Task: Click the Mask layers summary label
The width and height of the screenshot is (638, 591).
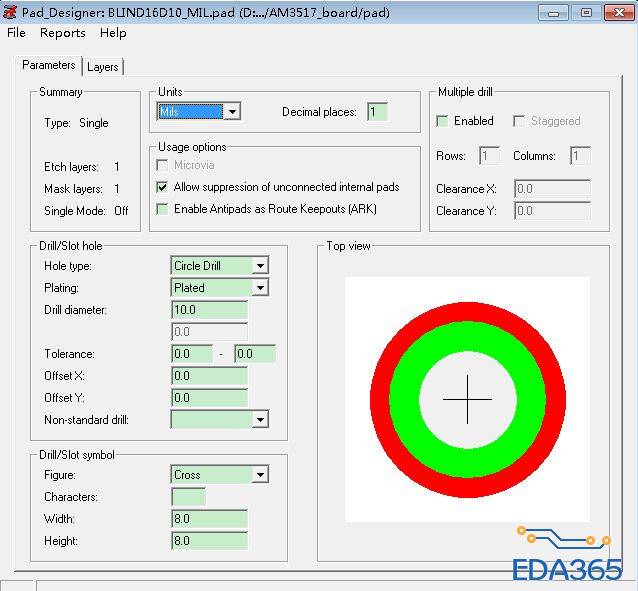Action: (x=73, y=189)
